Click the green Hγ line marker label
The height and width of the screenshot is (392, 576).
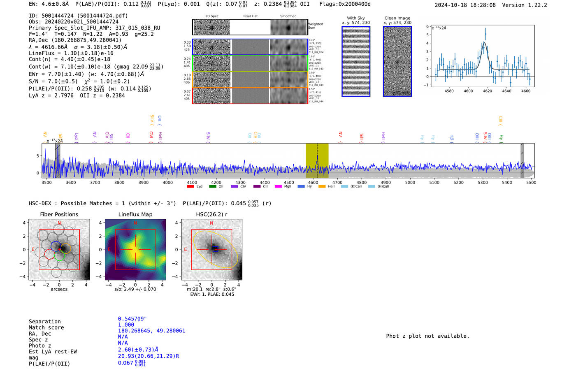(501, 138)
